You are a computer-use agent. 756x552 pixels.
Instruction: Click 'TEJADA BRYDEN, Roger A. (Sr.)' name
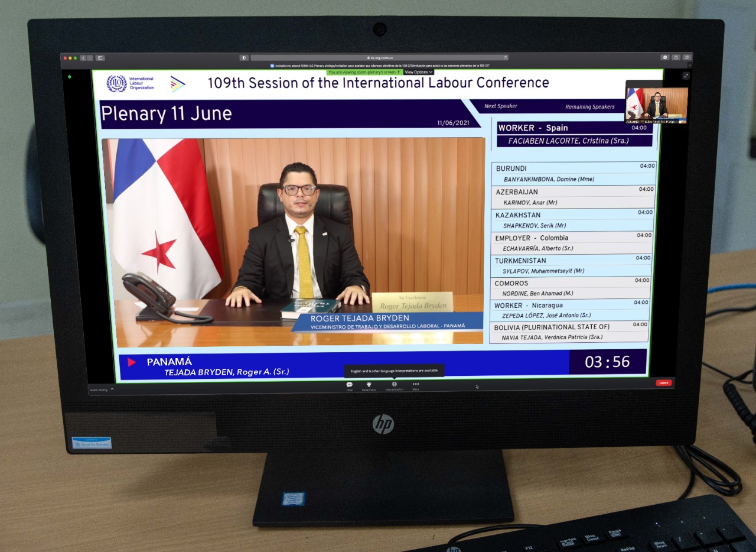pyautogui.click(x=227, y=372)
